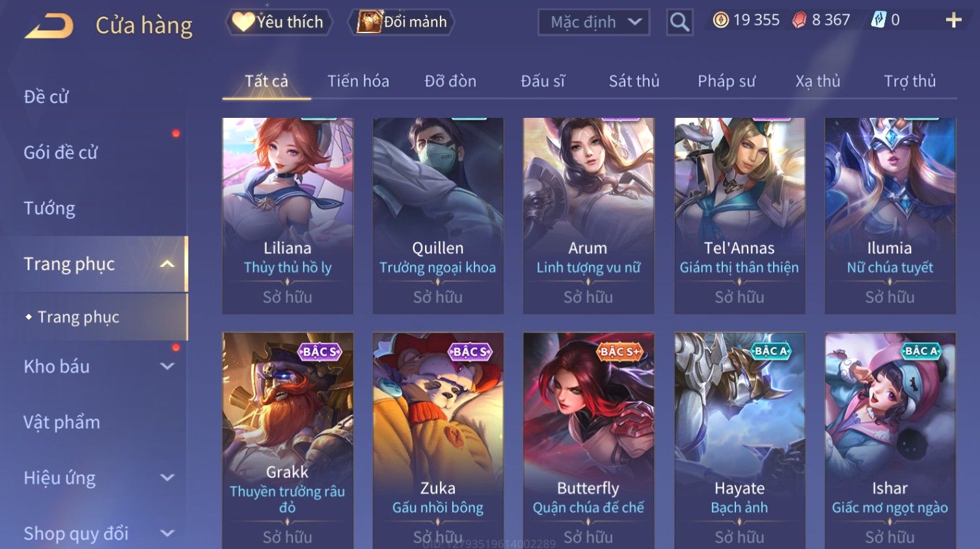
Task: Click the blue voucher balance icon
Action: (878, 20)
